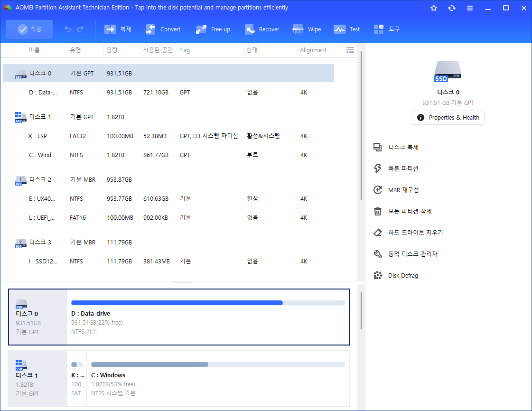Image resolution: width=532 pixels, height=411 pixels.
Task: Select the I : SSD12... partition row
Action: tap(168, 261)
